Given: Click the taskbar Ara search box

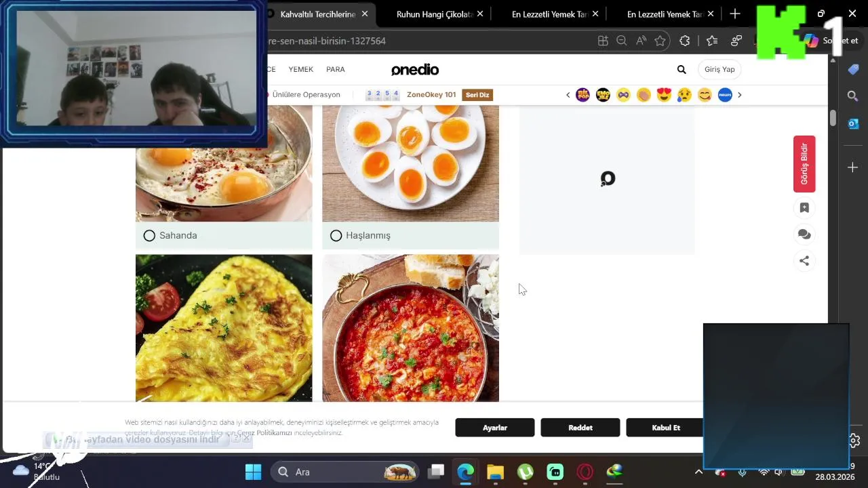Looking at the screenshot, I should (344, 472).
